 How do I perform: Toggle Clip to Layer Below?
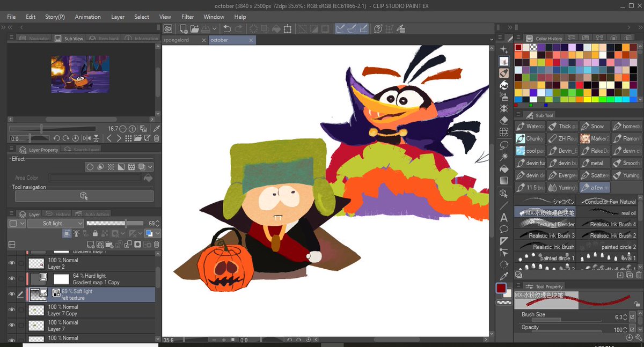[68, 233]
